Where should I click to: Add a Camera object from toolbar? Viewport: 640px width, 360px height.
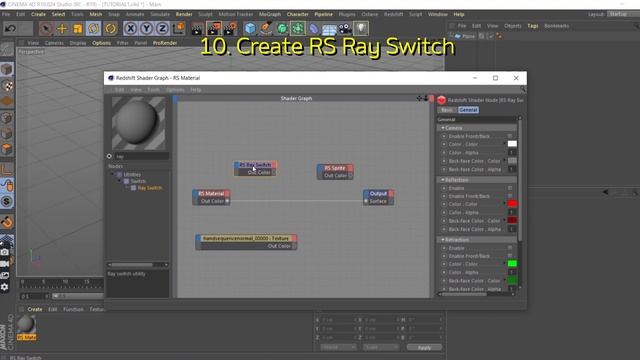345,29
